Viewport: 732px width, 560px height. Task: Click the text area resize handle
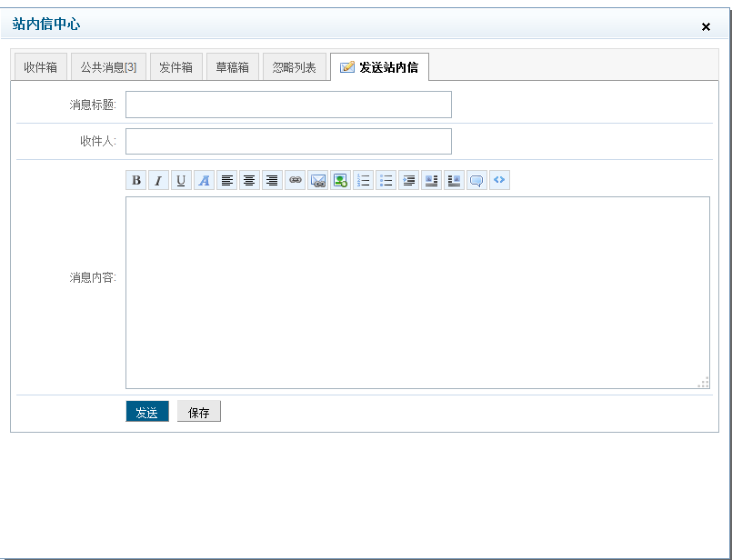pyautogui.click(x=704, y=383)
